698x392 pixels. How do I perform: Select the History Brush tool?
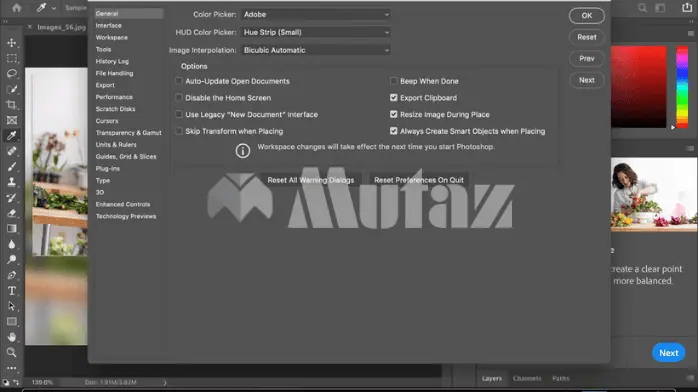[x=12, y=198]
